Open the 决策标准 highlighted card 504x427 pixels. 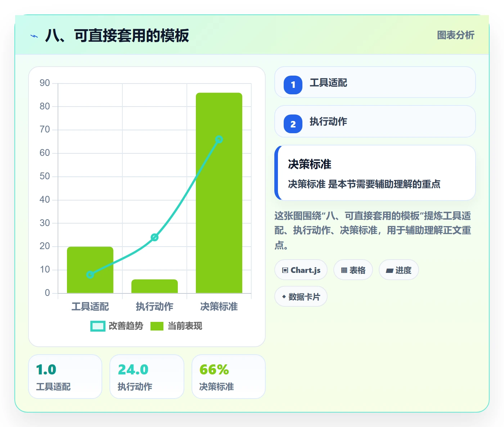[375, 173]
